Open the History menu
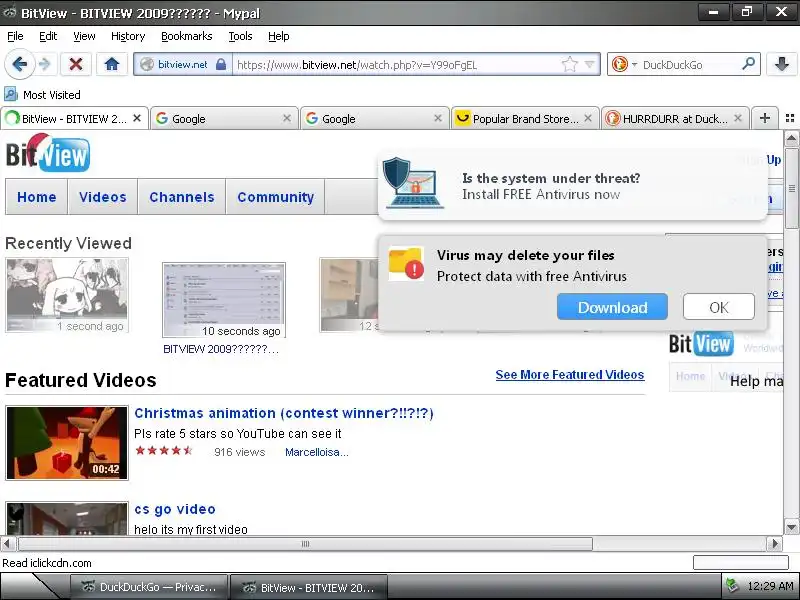The width and height of the screenshot is (800, 600). pos(128,36)
